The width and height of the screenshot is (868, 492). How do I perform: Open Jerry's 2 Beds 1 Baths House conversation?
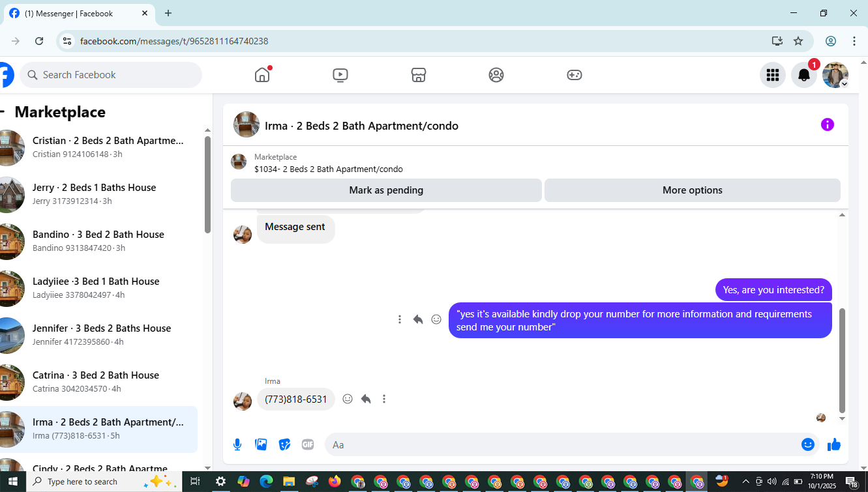(x=99, y=194)
